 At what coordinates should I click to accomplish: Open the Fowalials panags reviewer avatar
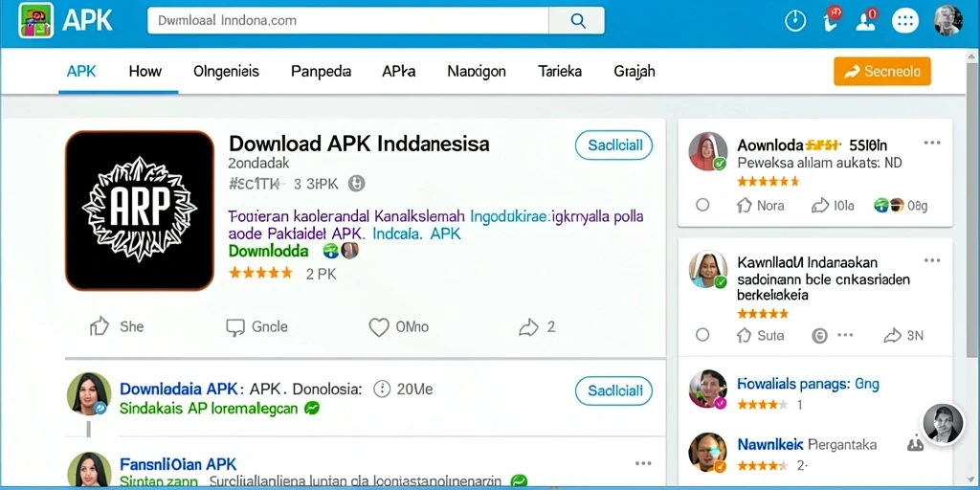[707, 389]
